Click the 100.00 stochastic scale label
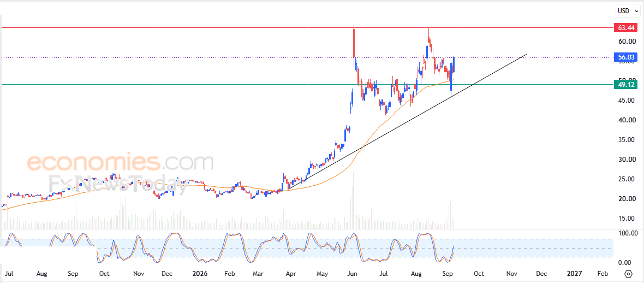The width and height of the screenshot is (644, 283). point(625,233)
